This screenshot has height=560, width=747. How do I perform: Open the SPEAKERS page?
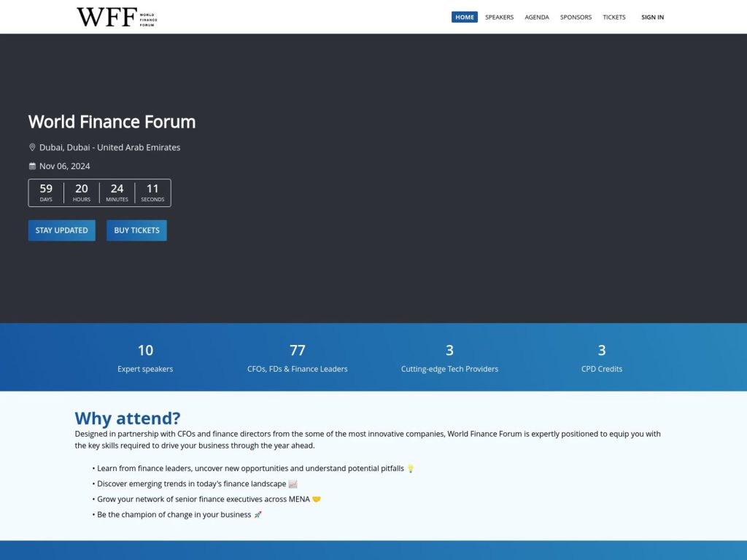coord(500,17)
